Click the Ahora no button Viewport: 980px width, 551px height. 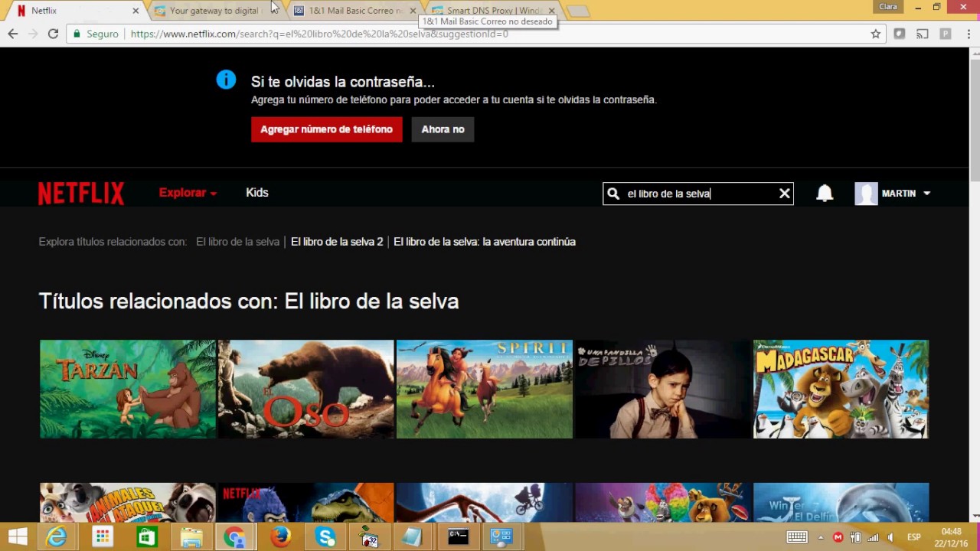click(x=443, y=129)
